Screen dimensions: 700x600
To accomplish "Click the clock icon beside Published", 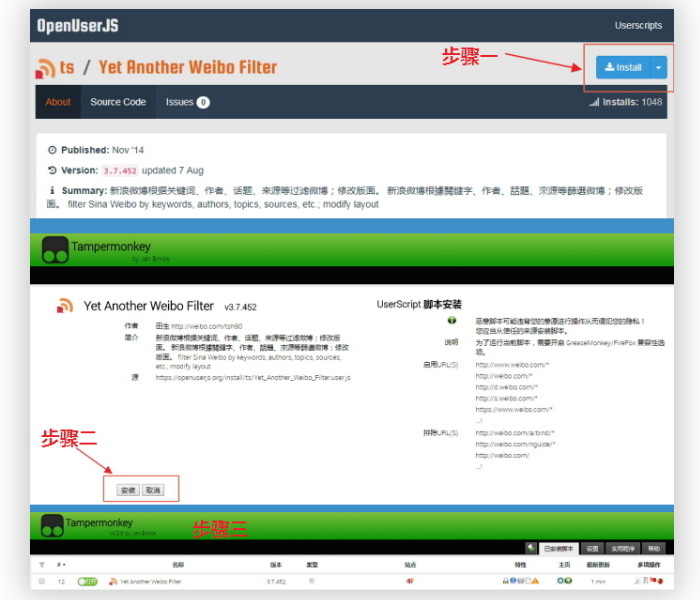I will (52, 150).
